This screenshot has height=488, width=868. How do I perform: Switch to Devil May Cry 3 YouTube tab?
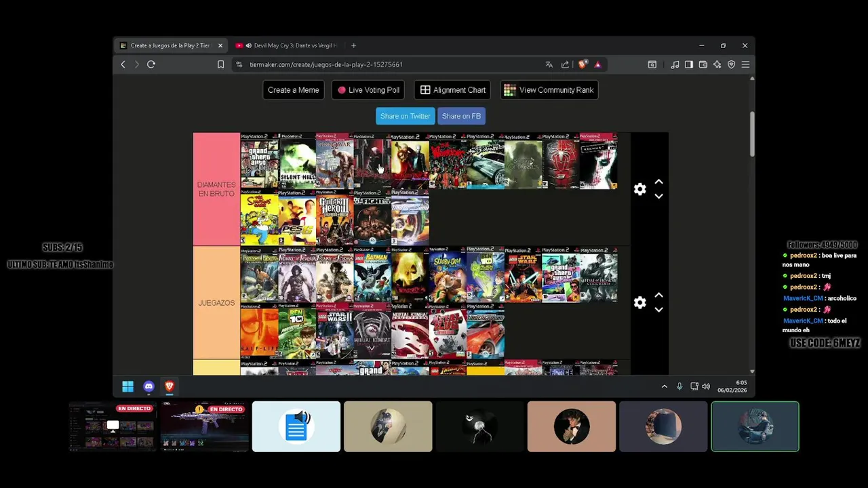point(287,45)
